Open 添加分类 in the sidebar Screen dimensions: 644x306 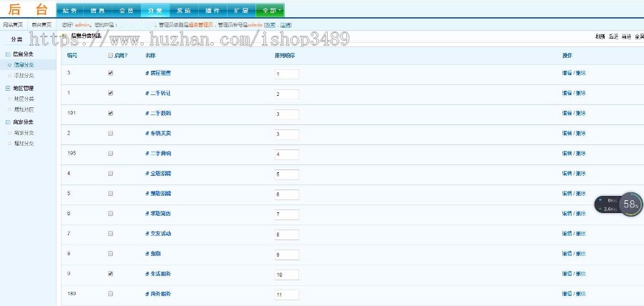[24, 76]
